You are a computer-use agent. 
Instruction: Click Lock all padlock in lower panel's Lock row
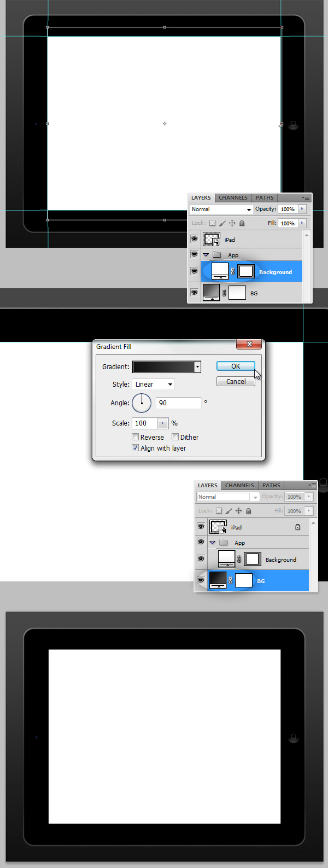pyautogui.click(x=249, y=511)
